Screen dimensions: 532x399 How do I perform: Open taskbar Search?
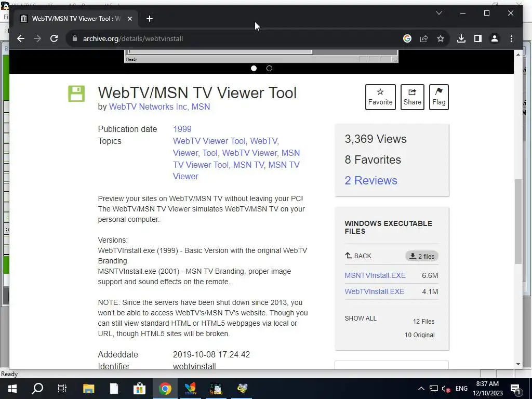[37, 389]
